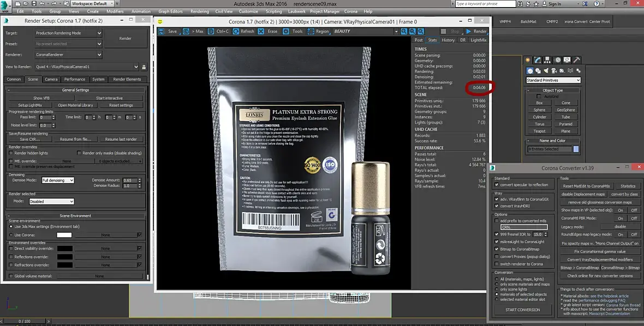The width and height of the screenshot is (644, 326).
Task: Click the Open File folder icon
Action: pos(27,4)
